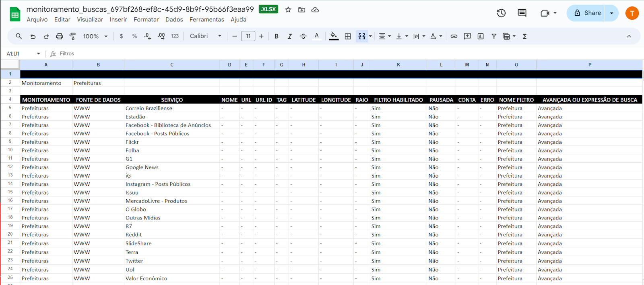Image resolution: width=644 pixels, height=285 pixels.
Task: Decrease font size minus button
Action: click(x=235, y=36)
